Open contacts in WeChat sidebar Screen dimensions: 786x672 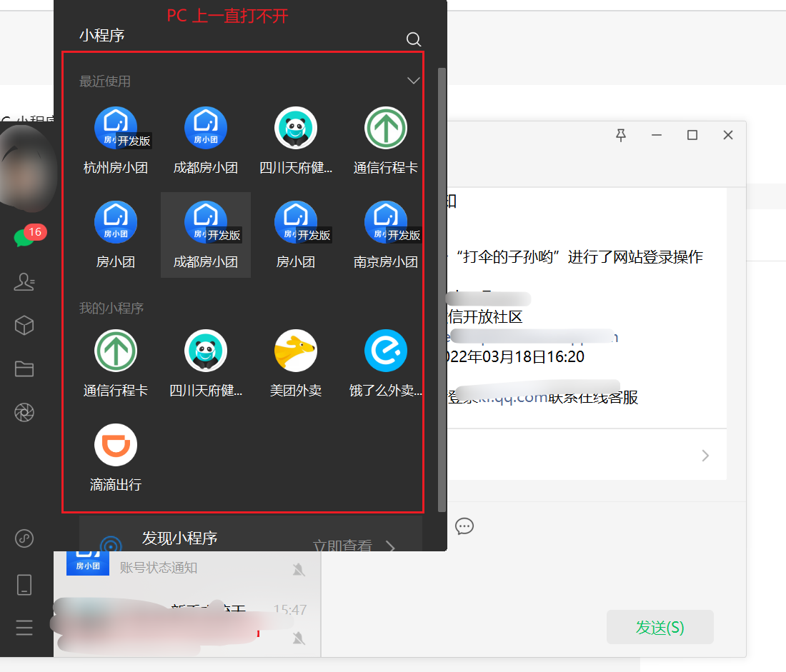click(24, 282)
